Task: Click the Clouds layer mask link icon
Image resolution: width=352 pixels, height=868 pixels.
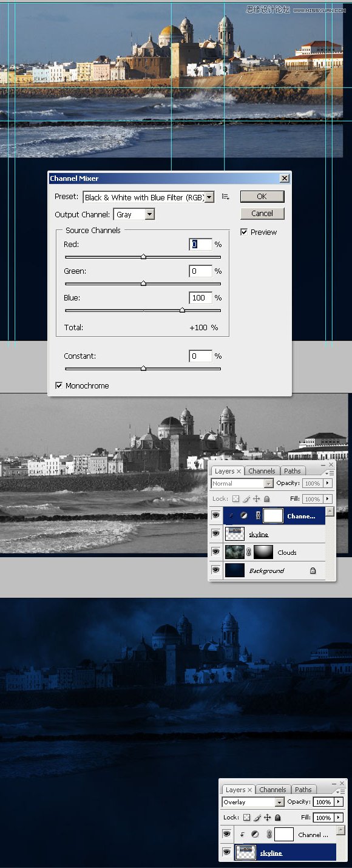Action: (x=248, y=552)
